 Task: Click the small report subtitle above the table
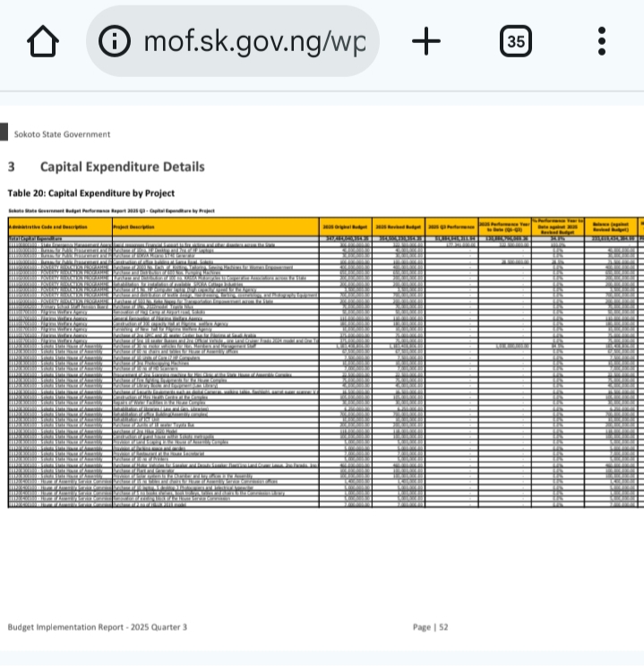pos(111,210)
